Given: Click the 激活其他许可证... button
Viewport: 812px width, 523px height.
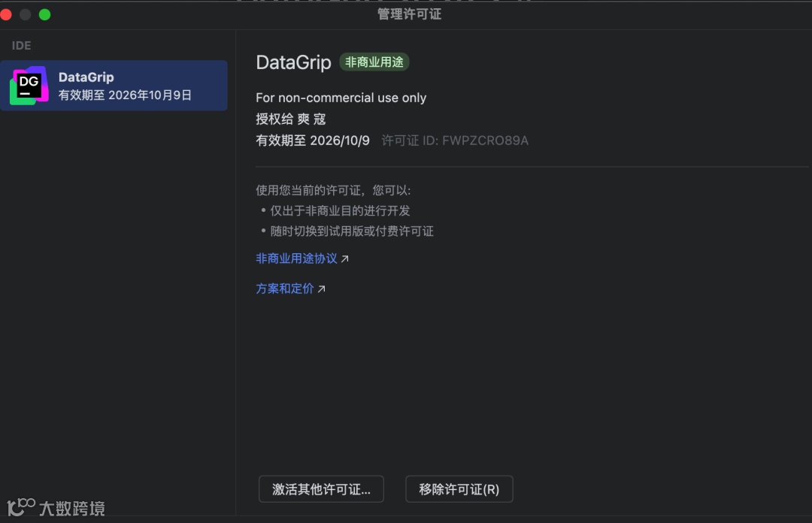Looking at the screenshot, I should tap(321, 489).
